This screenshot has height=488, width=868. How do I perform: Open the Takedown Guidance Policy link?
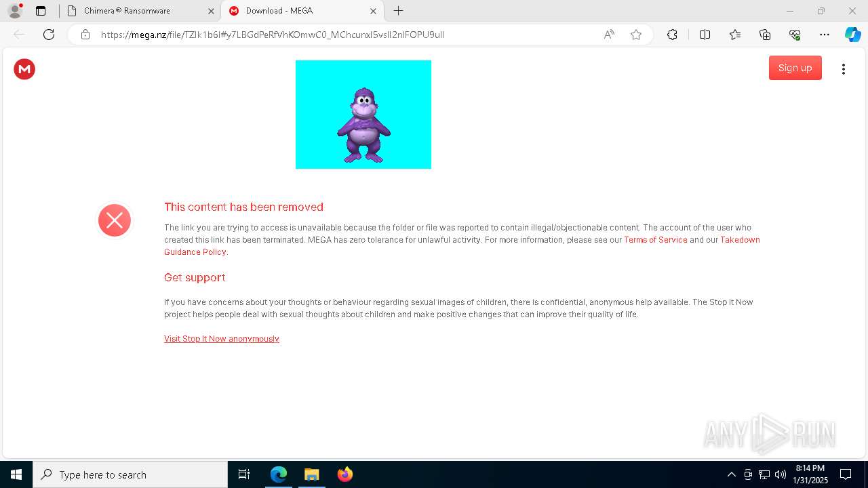point(461,246)
